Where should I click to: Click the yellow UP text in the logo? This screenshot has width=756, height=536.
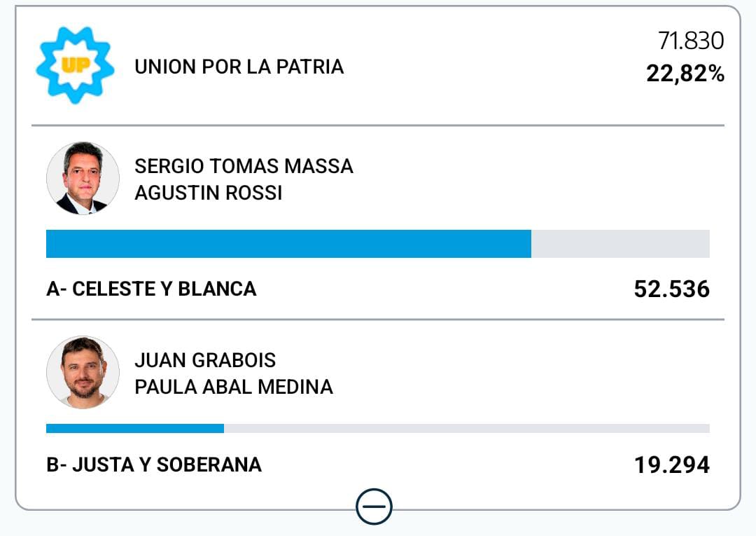point(73,66)
